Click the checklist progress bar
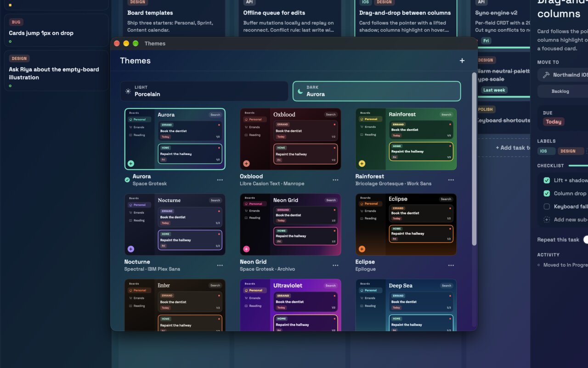The height and width of the screenshot is (368, 588). coord(578,166)
